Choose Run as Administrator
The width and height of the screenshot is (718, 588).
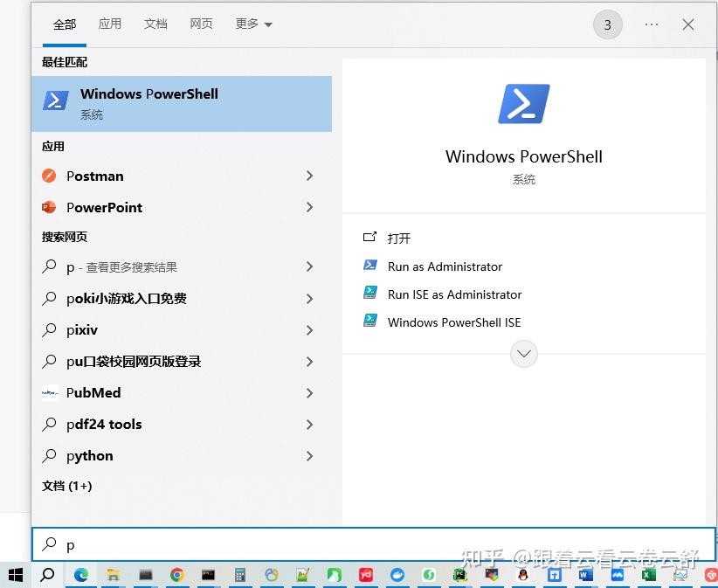click(445, 266)
